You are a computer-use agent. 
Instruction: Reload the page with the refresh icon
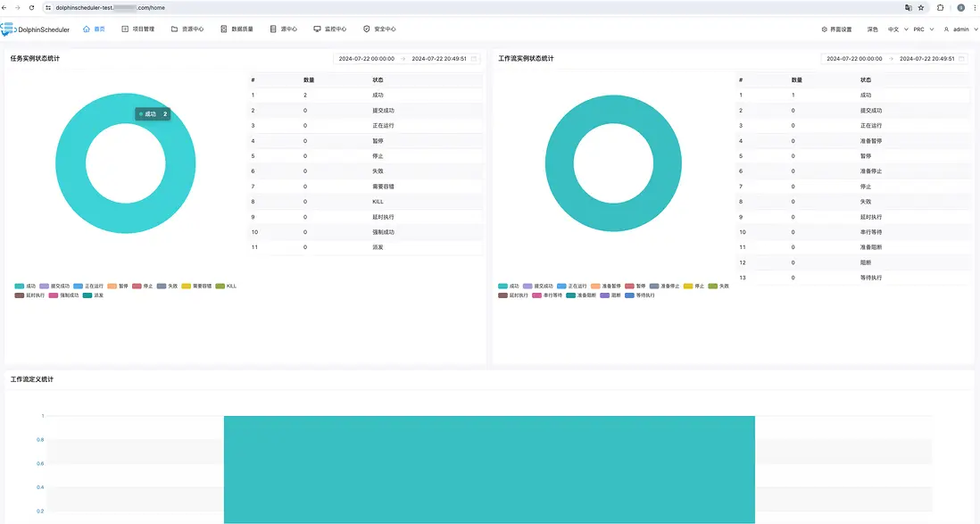(x=31, y=7)
